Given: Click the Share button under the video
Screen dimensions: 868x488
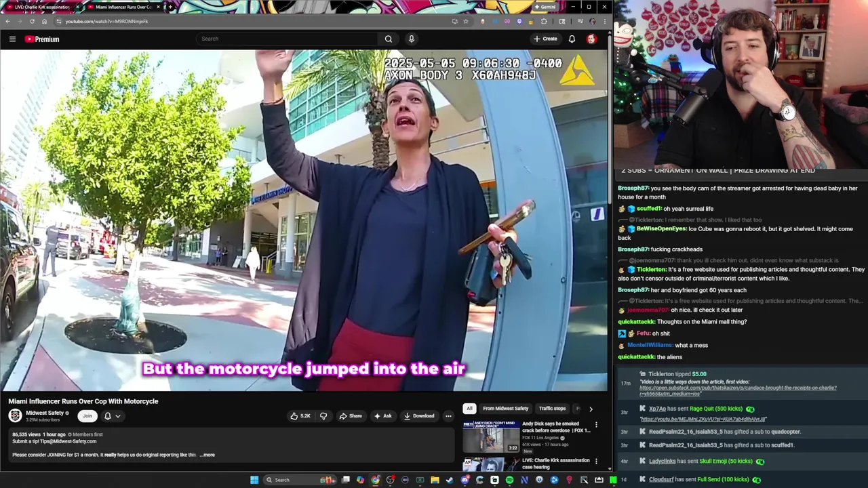Looking at the screenshot, I should click(x=351, y=416).
